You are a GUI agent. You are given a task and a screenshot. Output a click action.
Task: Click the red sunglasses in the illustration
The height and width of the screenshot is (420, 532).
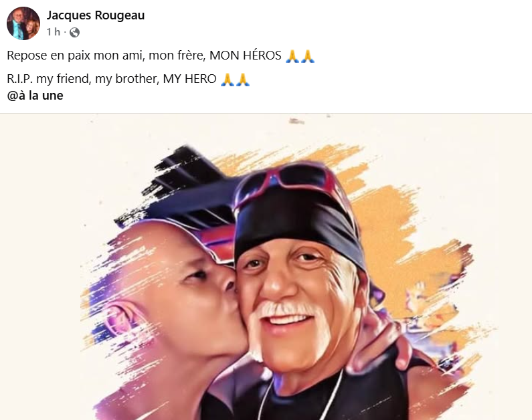click(x=288, y=181)
